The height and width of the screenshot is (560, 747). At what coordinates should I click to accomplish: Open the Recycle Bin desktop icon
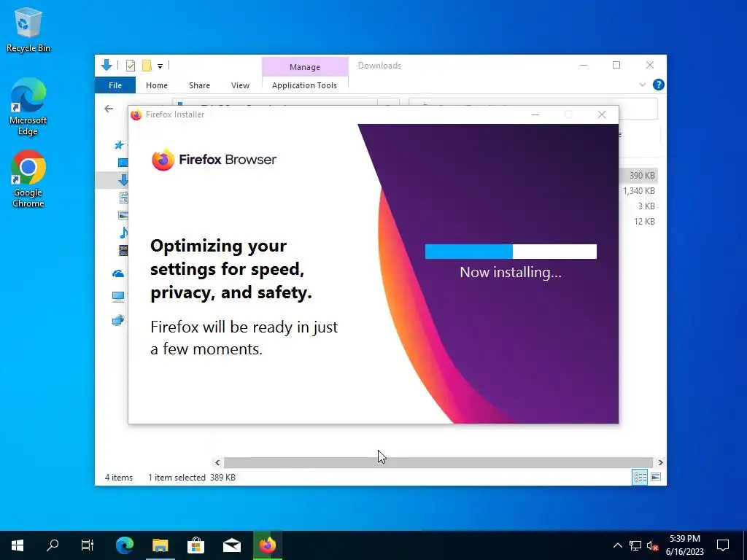(x=28, y=29)
